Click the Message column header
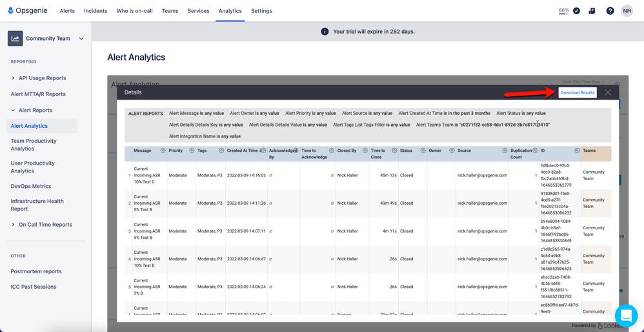644x332 pixels. [x=143, y=150]
